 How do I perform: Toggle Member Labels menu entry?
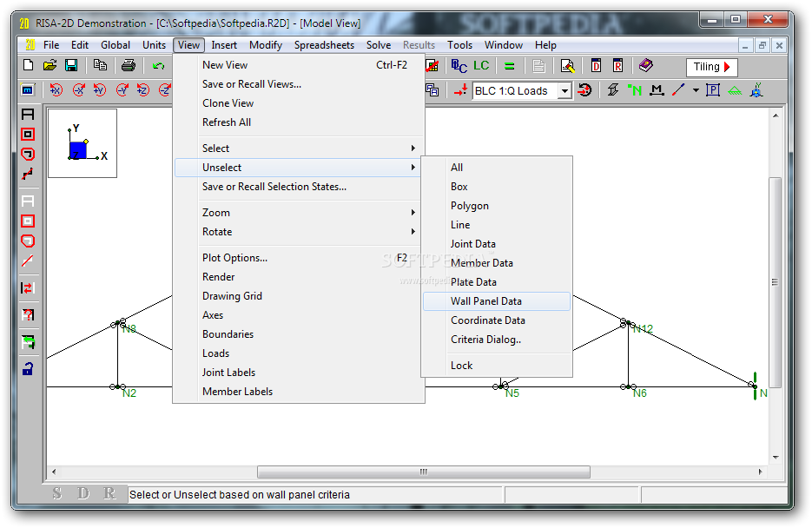pyautogui.click(x=300, y=392)
